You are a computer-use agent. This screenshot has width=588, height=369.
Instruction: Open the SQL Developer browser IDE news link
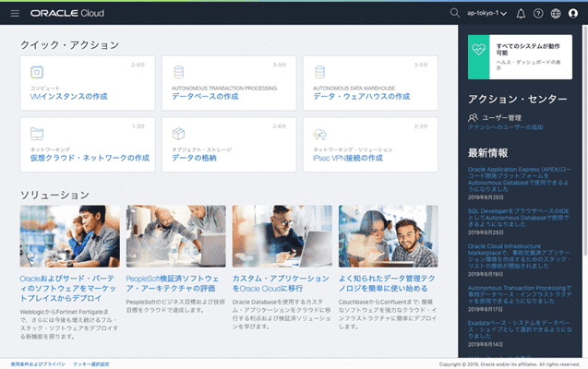(x=518, y=218)
